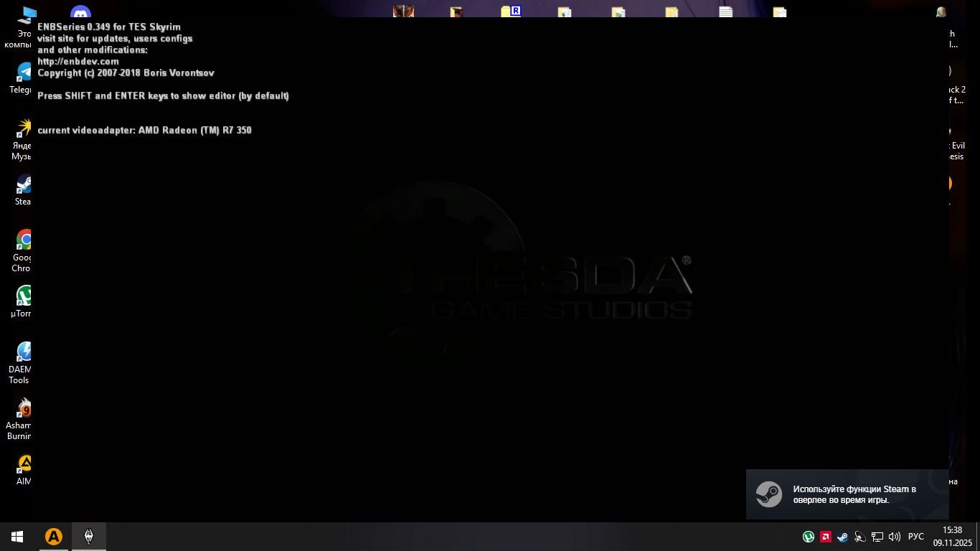Viewport: 980px width, 551px height.
Task: Click the Show desktop strip at taskbar edge
Action: pyautogui.click(x=977, y=537)
